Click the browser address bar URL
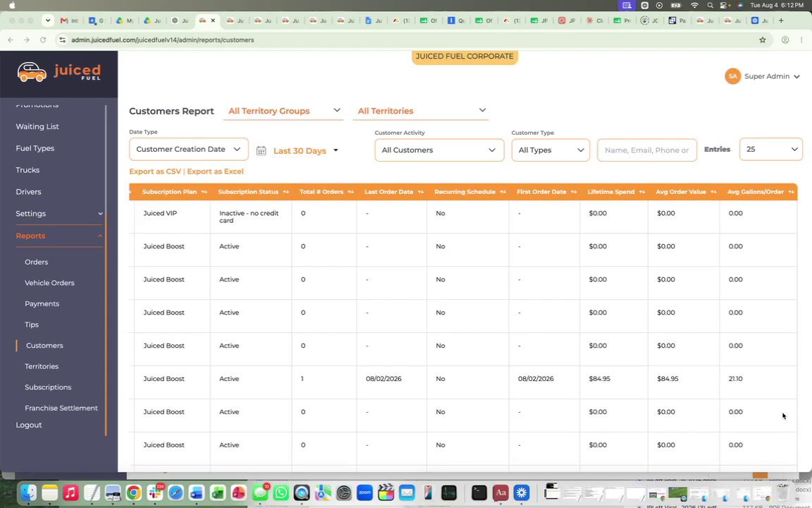 (x=163, y=40)
